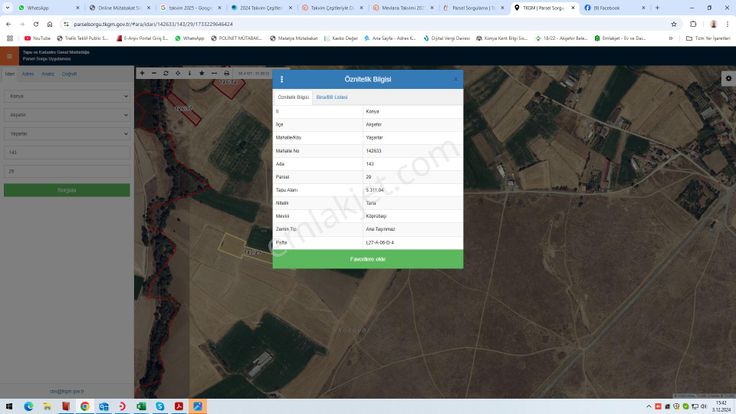Click the green Sorgula button
This screenshot has width=736, height=414.
pos(67,190)
